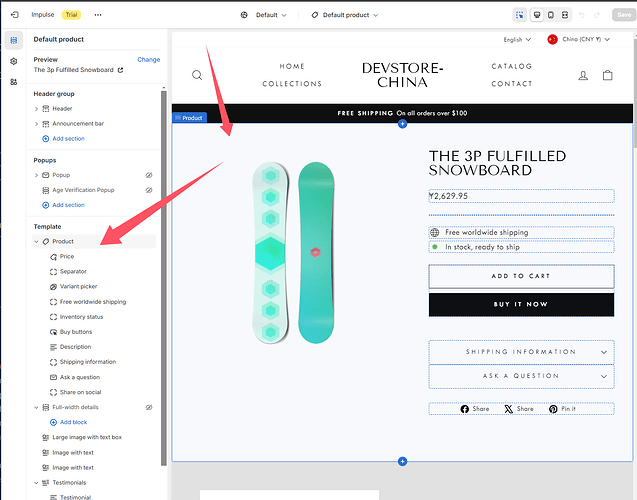Select the Separator block
Image resolution: width=637 pixels, height=500 pixels.
point(73,272)
